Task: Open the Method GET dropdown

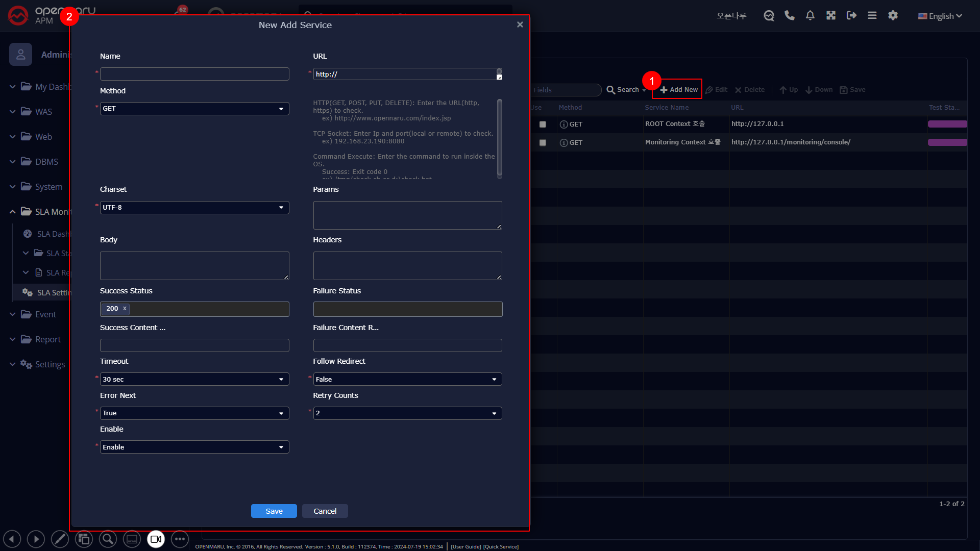Action: click(x=194, y=109)
